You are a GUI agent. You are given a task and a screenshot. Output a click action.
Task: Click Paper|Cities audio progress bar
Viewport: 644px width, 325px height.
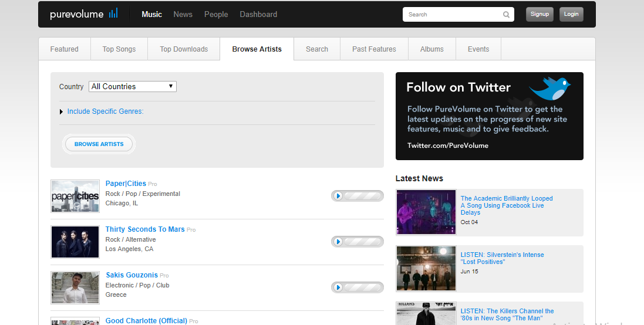pyautogui.click(x=363, y=196)
